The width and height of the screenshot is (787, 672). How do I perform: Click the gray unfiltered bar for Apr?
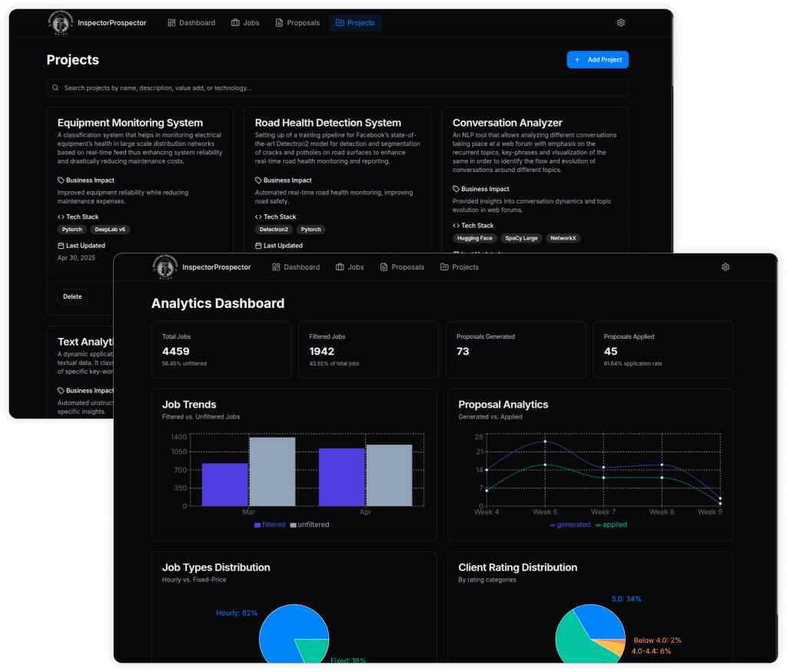click(390, 475)
